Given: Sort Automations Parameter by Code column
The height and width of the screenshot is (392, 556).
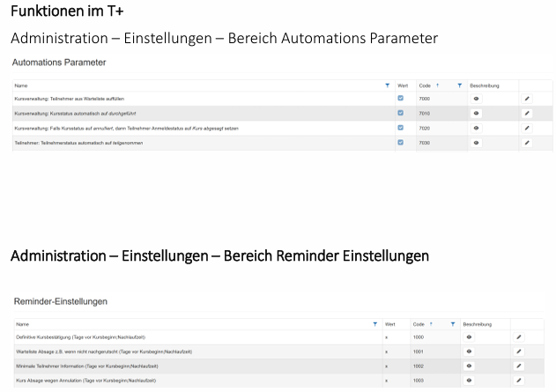Looking at the screenshot, I should (427, 85).
